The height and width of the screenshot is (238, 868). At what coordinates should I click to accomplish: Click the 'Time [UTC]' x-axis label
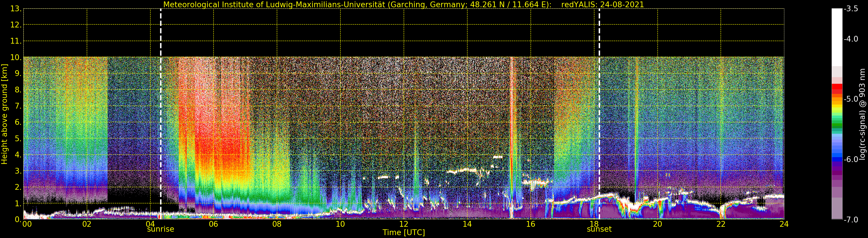(404, 233)
